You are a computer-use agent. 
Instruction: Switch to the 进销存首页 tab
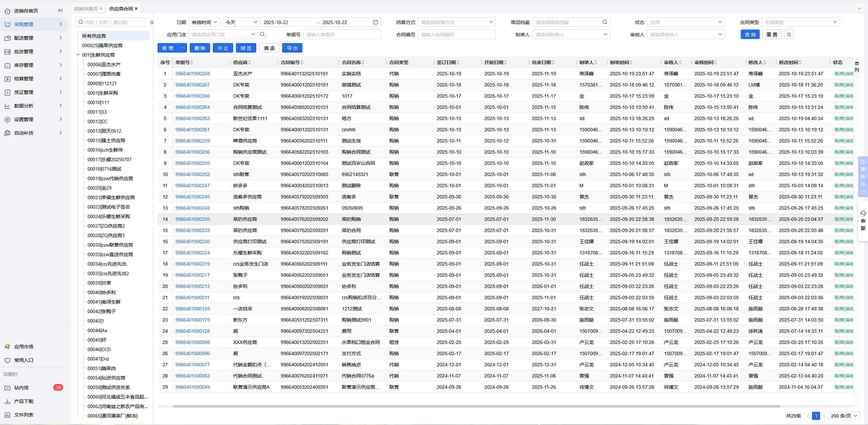pos(86,9)
